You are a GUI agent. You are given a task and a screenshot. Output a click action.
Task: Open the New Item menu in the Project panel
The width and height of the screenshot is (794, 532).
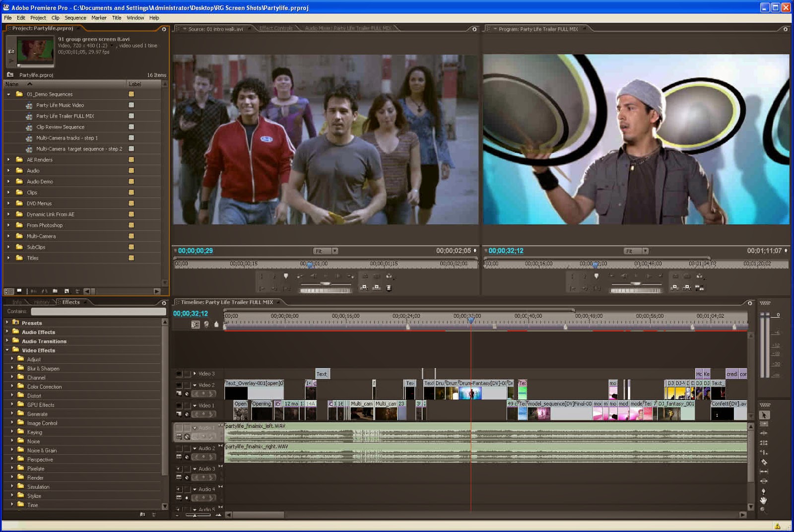(67, 291)
